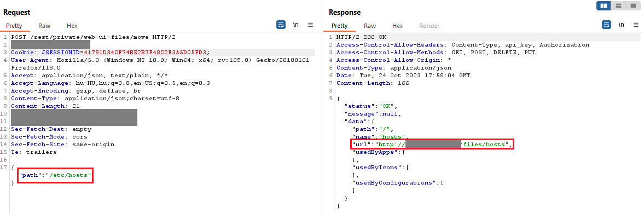The image size is (644, 213).
Task: Toggle word wrap icon in Request pane
Action: click(281, 25)
